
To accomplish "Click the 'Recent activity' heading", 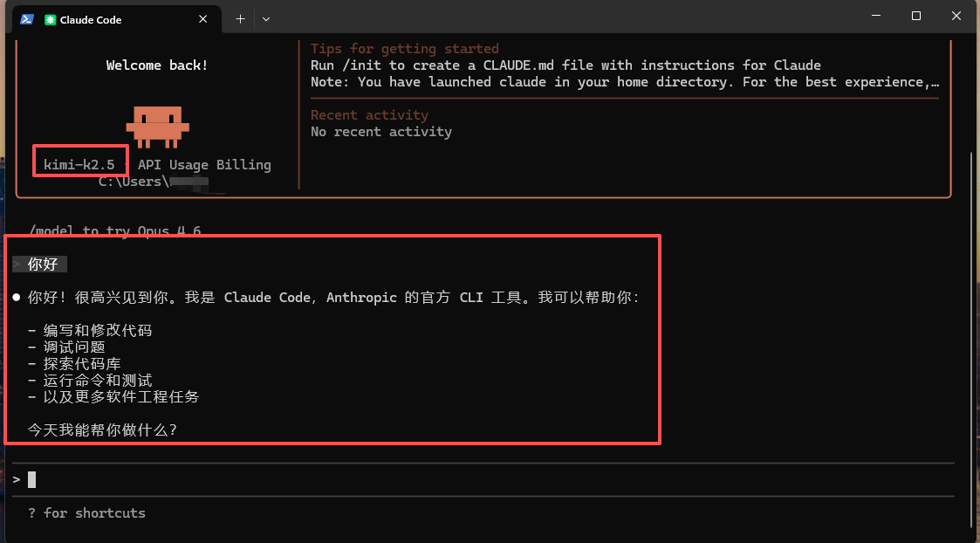I will pyautogui.click(x=369, y=115).
